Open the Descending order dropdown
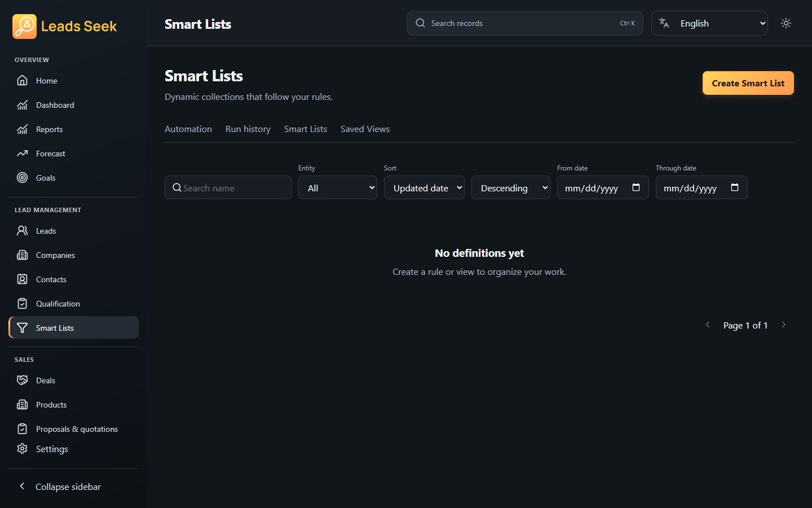This screenshot has height=508, width=812. [511, 187]
